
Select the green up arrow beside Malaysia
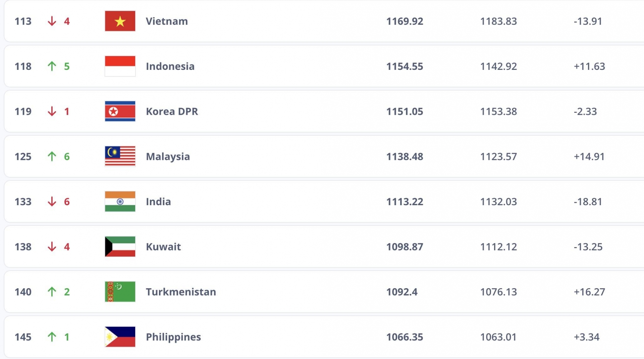[52, 156]
